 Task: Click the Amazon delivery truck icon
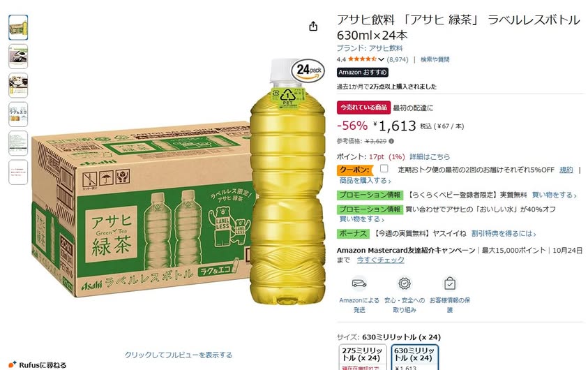tap(359, 283)
